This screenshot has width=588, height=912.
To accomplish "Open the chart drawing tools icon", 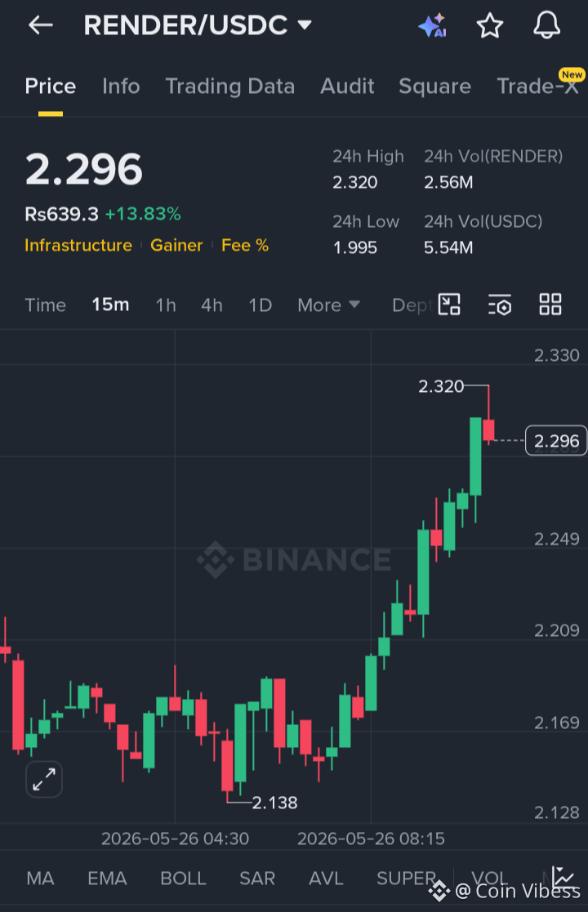I will 449,305.
